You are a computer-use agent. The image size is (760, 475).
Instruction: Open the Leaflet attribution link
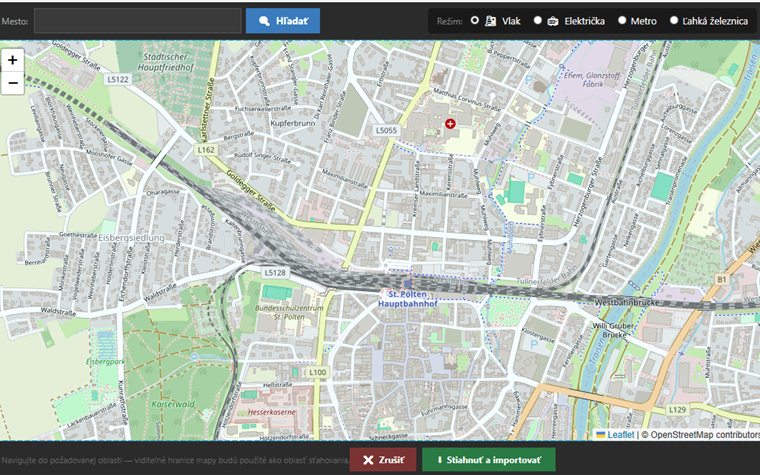pyautogui.click(x=620, y=435)
